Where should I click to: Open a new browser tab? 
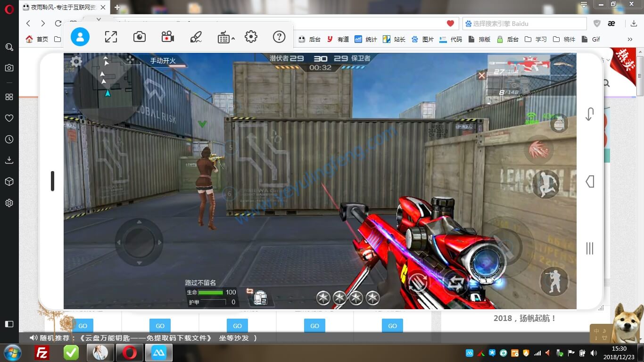[117, 8]
